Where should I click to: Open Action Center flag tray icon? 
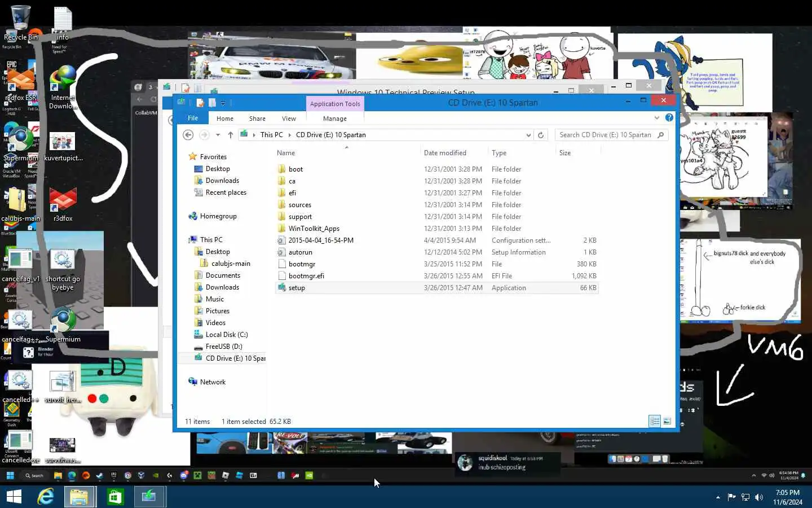pyautogui.click(x=732, y=497)
